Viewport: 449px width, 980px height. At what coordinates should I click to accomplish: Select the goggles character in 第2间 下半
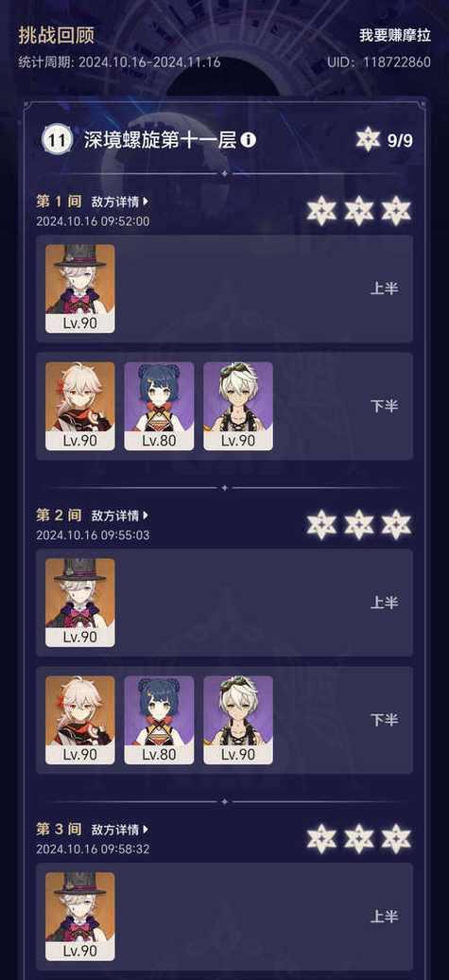coord(238,720)
